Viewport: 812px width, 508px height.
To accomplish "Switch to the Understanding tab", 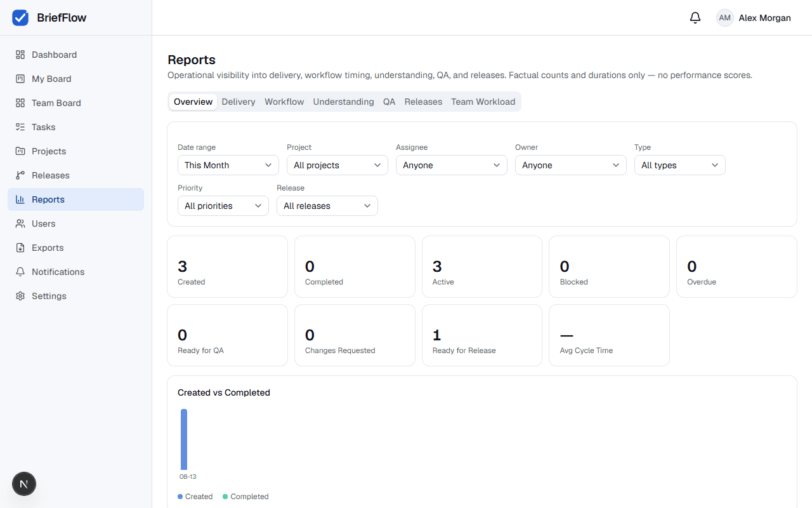I will [344, 102].
